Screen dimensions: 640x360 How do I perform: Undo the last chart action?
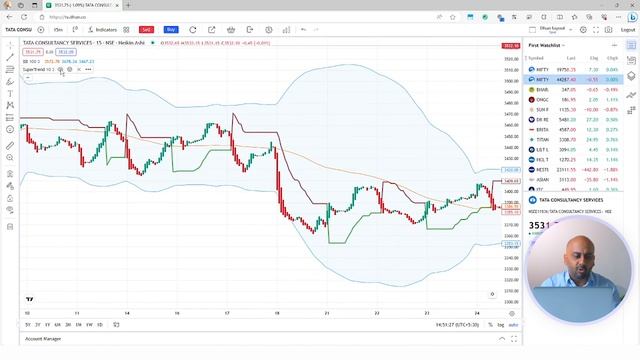click(303, 30)
